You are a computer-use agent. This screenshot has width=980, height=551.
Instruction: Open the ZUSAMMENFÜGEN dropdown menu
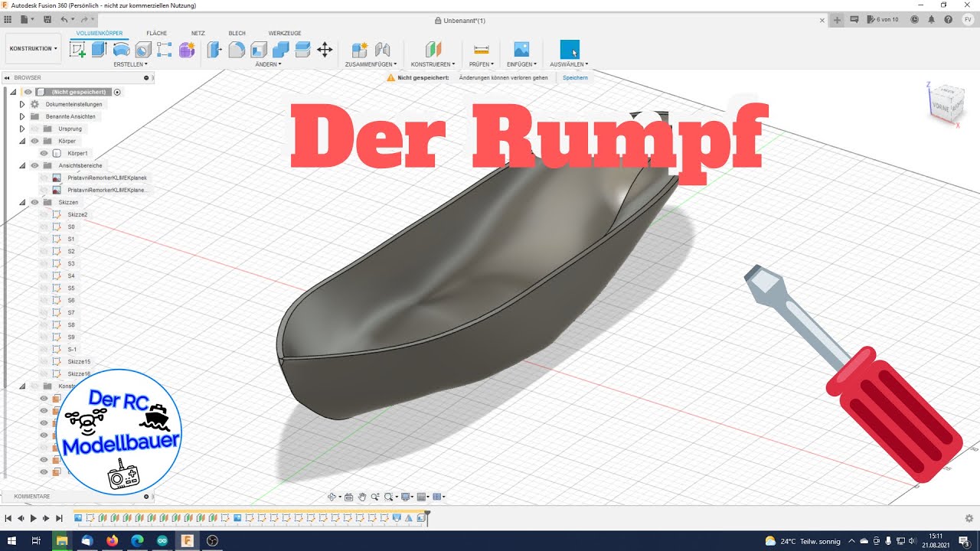point(371,64)
